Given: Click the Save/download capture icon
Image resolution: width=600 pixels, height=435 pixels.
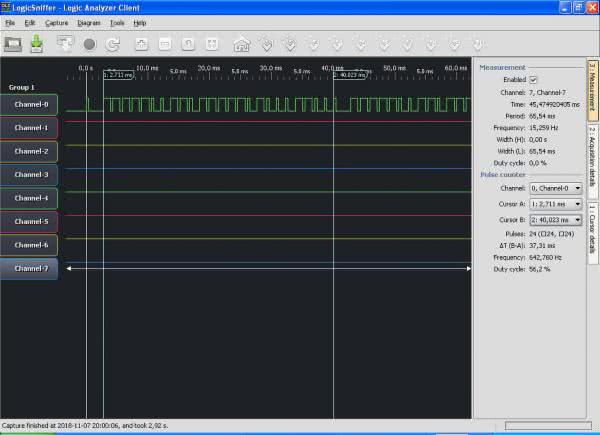Looking at the screenshot, I should click(37, 44).
